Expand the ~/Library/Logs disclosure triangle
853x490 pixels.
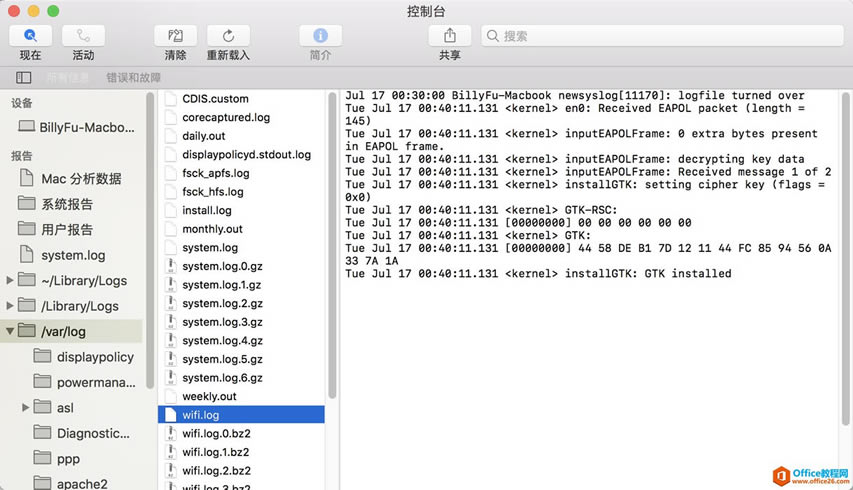tap(9, 281)
